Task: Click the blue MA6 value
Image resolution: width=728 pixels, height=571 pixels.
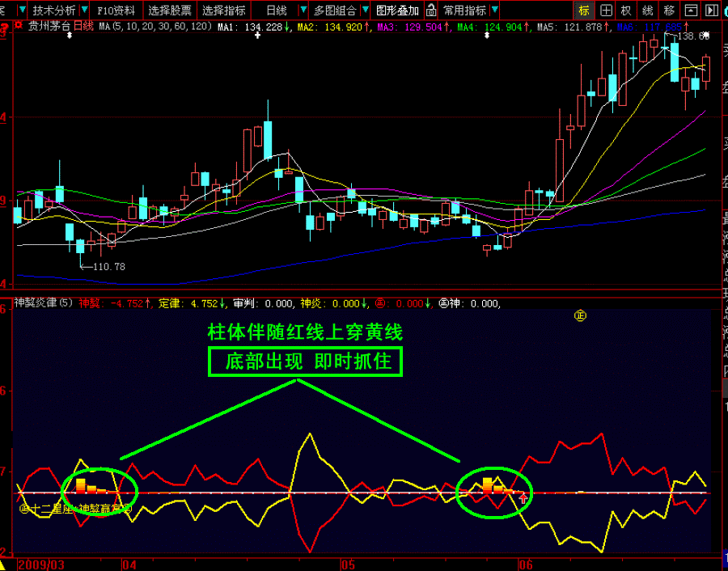Action: coord(654,27)
